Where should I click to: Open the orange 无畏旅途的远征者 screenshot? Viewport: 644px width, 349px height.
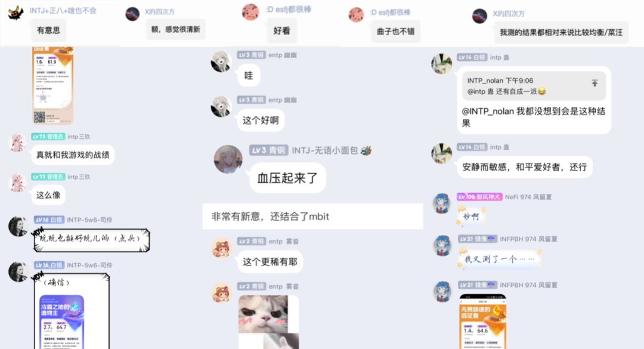coord(482,322)
